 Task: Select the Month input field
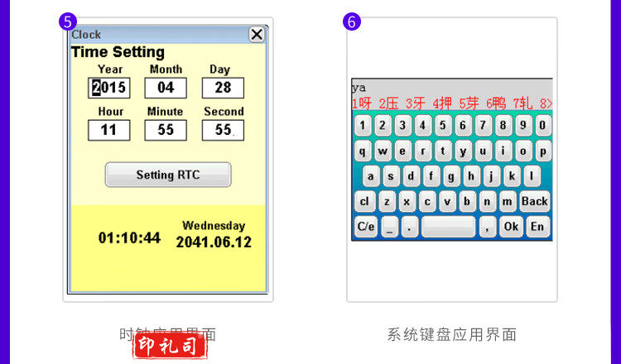[166, 88]
